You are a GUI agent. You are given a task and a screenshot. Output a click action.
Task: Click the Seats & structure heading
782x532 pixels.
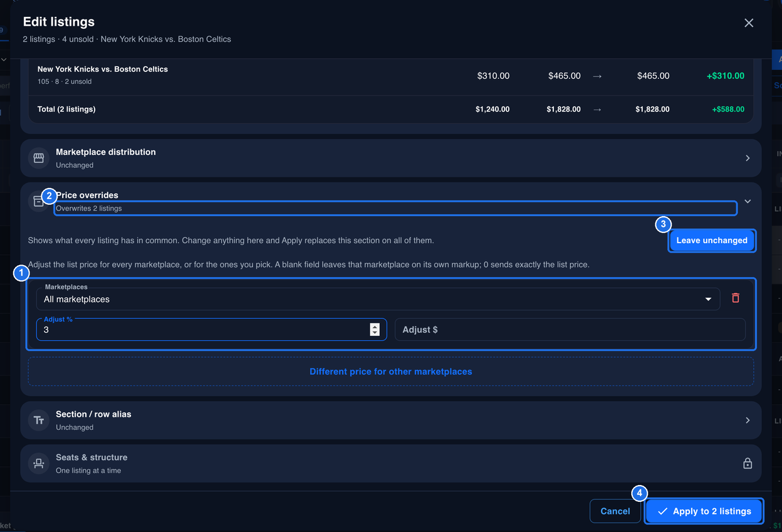pos(91,457)
